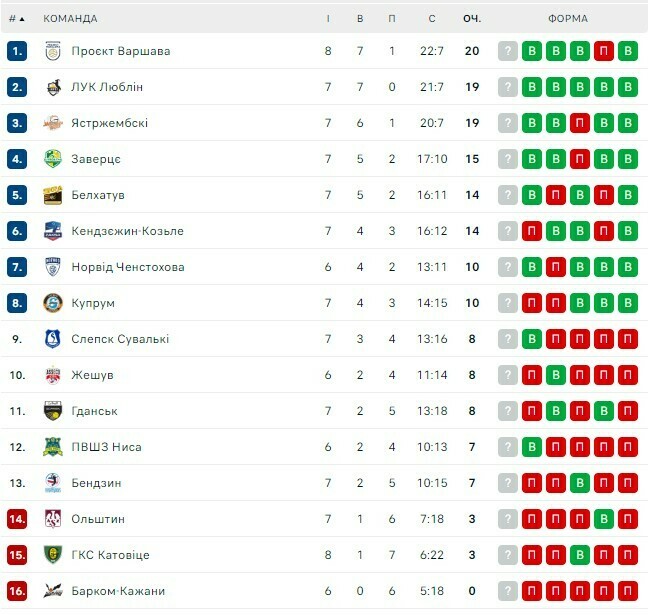Click the Ястржембскі team logo

[53, 123]
